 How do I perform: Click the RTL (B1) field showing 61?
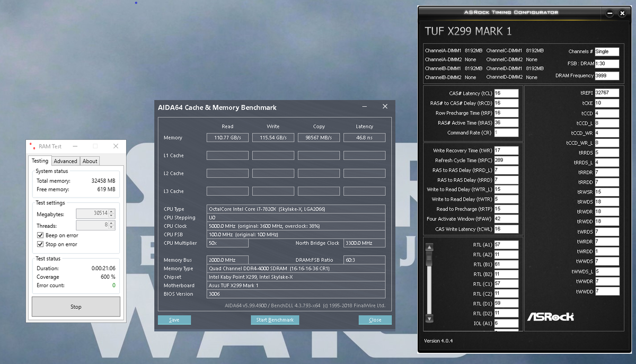click(x=506, y=264)
